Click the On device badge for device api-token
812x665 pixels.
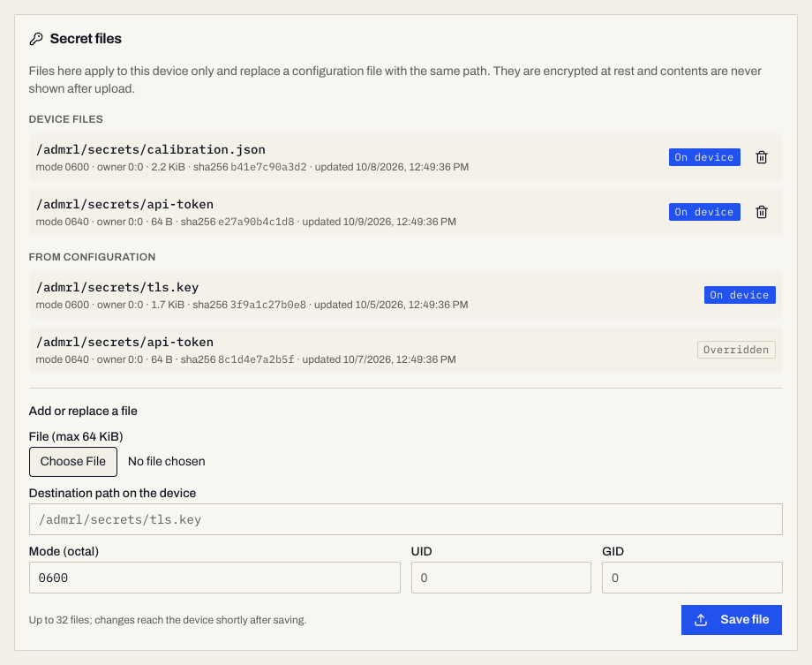(704, 212)
